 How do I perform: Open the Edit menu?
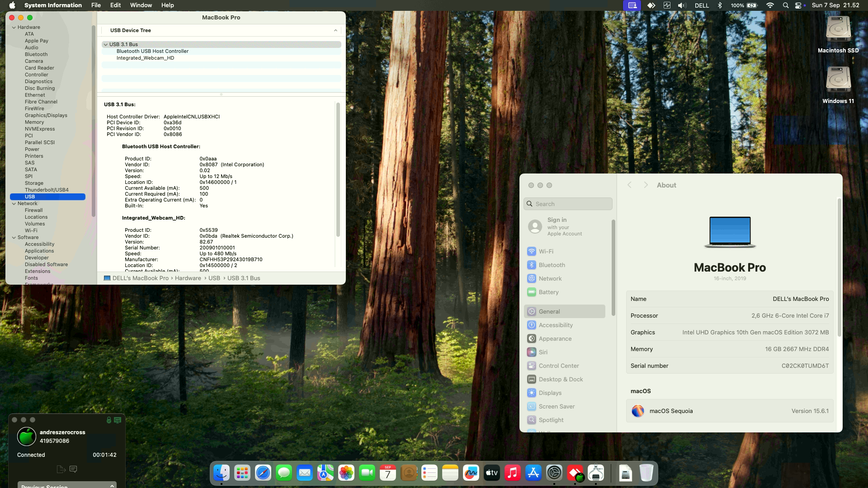coord(115,5)
